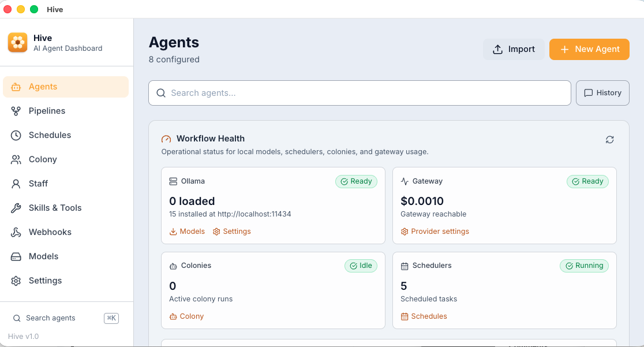Open Settings from the sidebar
Screen dimensions: 644x347
[x=66, y=281]
